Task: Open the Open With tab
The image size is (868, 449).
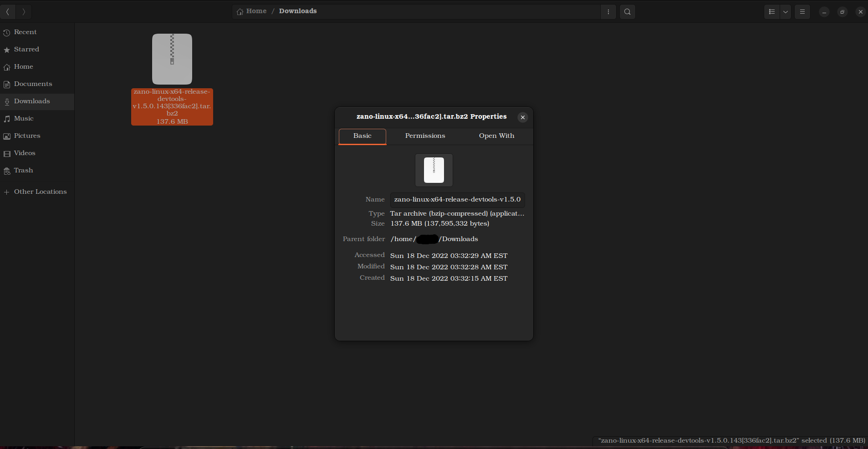Action: (x=496, y=136)
